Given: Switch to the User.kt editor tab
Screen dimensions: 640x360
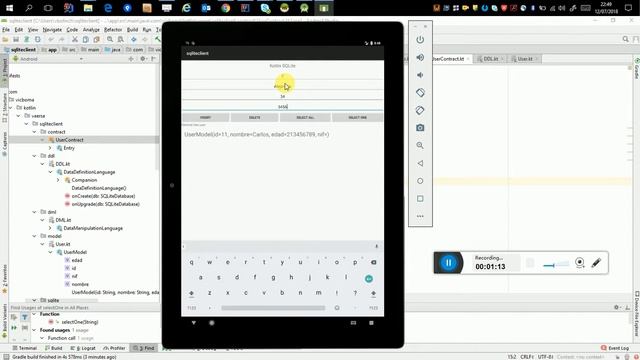Looking at the screenshot, I should click(524, 59).
